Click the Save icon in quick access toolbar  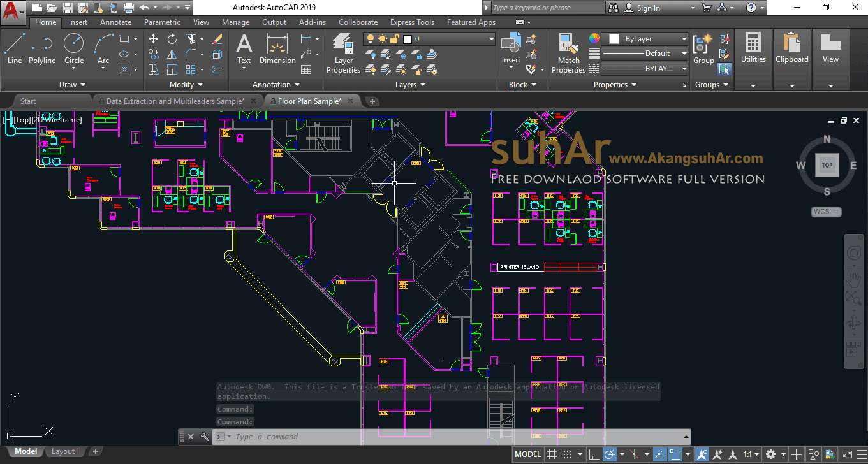click(x=68, y=8)
